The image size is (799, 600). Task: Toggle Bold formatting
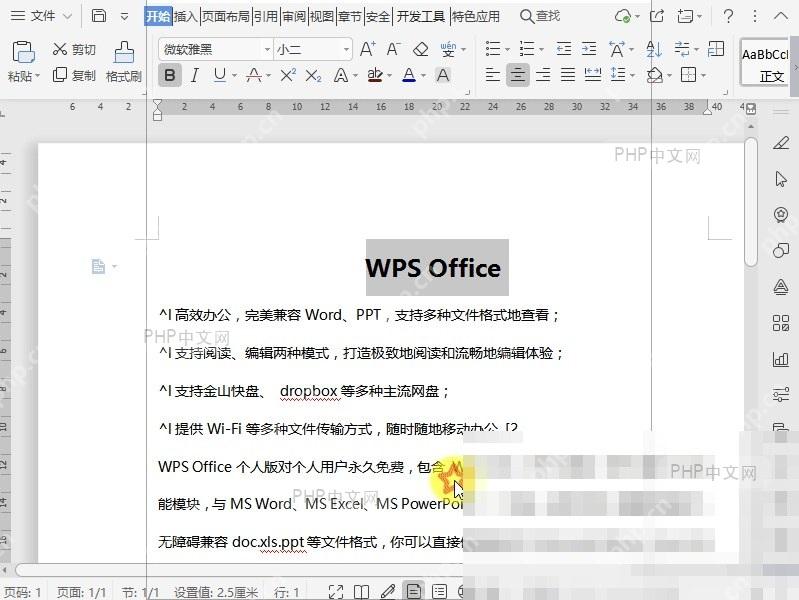click(170, 75)
